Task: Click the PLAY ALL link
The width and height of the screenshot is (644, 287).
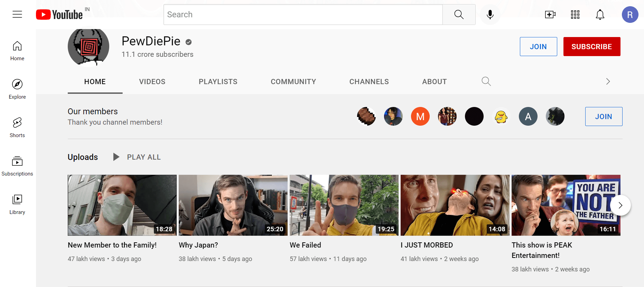Action: [144, 157]
